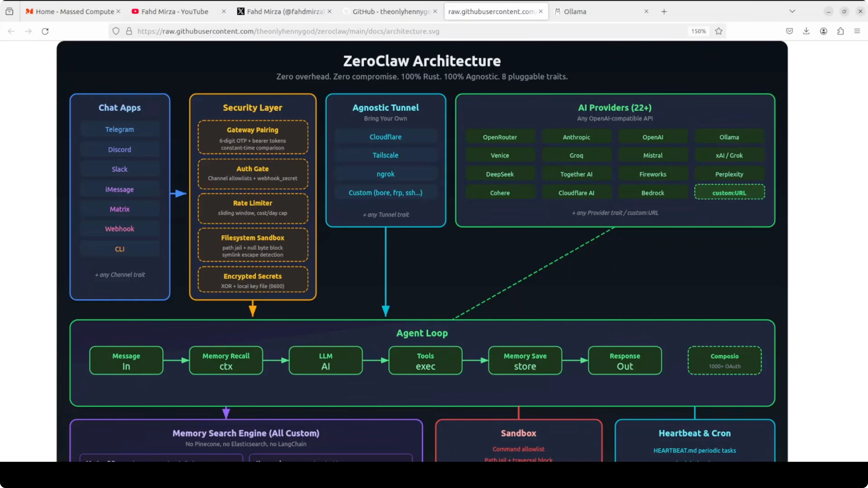This screenshot has height=488, width=868.
Task: Open the hamburger application menu
Action: pos(857,31)
